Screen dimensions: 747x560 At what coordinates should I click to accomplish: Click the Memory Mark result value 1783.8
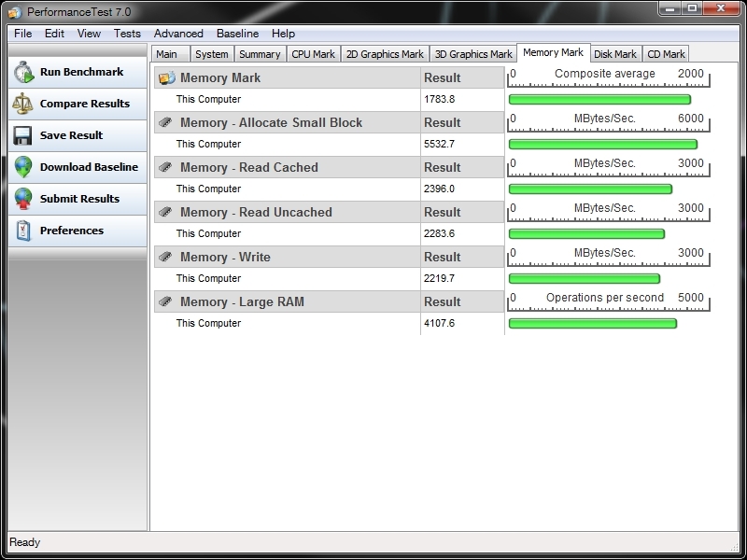(x=439, y=99)
